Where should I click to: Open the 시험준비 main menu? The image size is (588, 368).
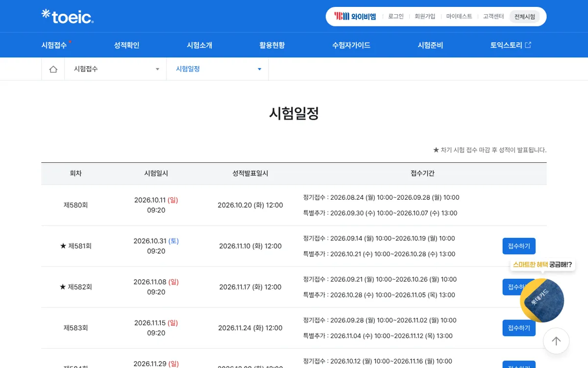click(x=430, y=45)
